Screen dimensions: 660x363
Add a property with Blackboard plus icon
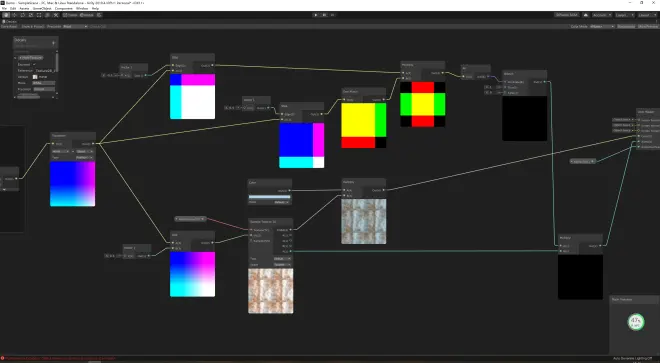tap(53, 43)
